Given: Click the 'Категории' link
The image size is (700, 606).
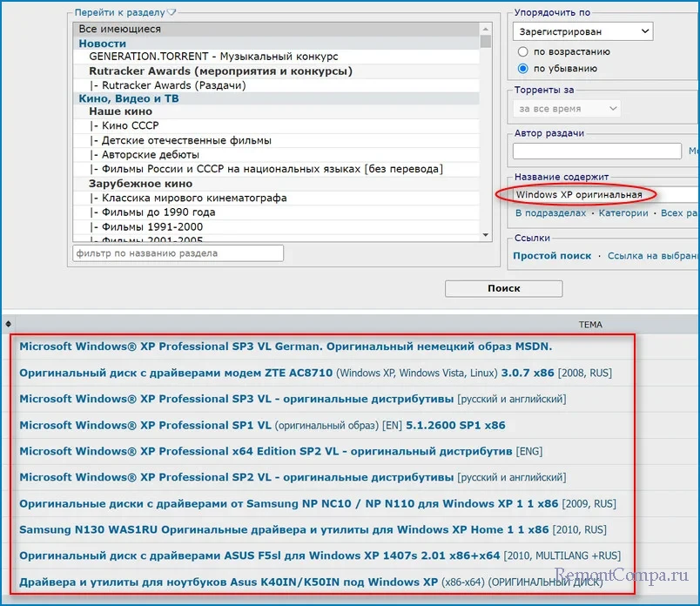Looking at the screenshot, I should click(x=623, y=213).
